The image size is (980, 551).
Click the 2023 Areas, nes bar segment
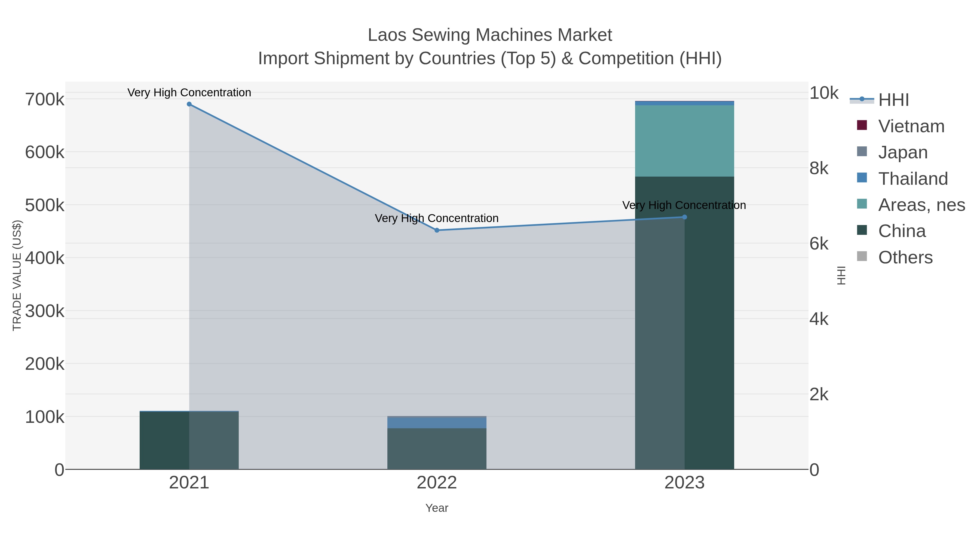(684, 141)
